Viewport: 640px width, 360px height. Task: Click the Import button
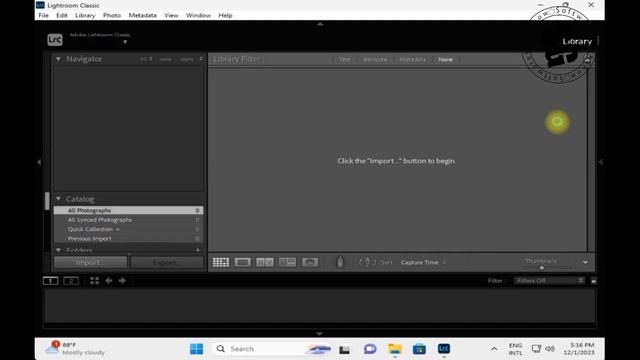90,262
